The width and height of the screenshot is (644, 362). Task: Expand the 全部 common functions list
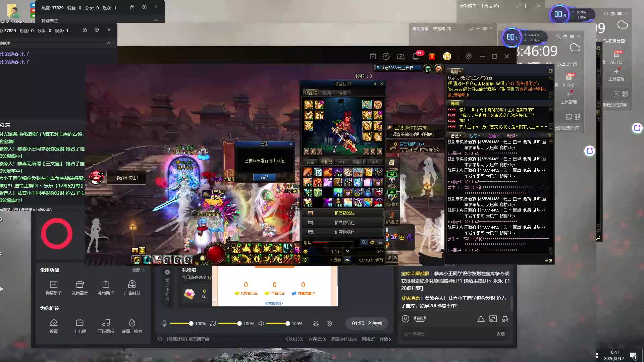[x=138, y=270]
